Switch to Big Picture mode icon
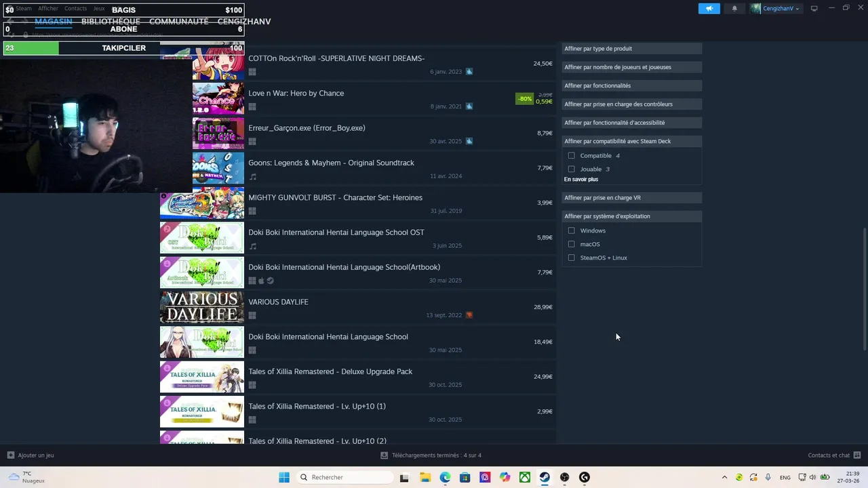 pyautogui.click(x=814, y=8)
